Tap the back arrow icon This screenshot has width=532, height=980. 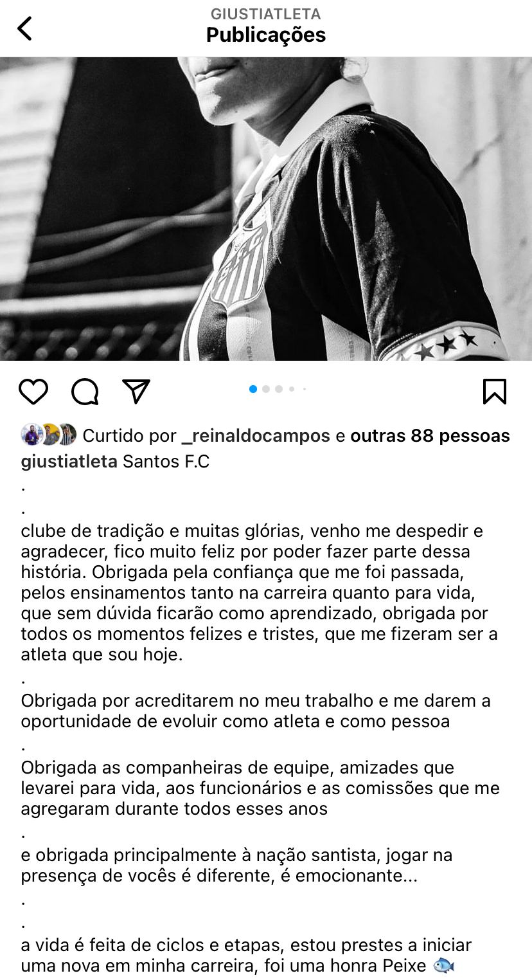[24, 28]
